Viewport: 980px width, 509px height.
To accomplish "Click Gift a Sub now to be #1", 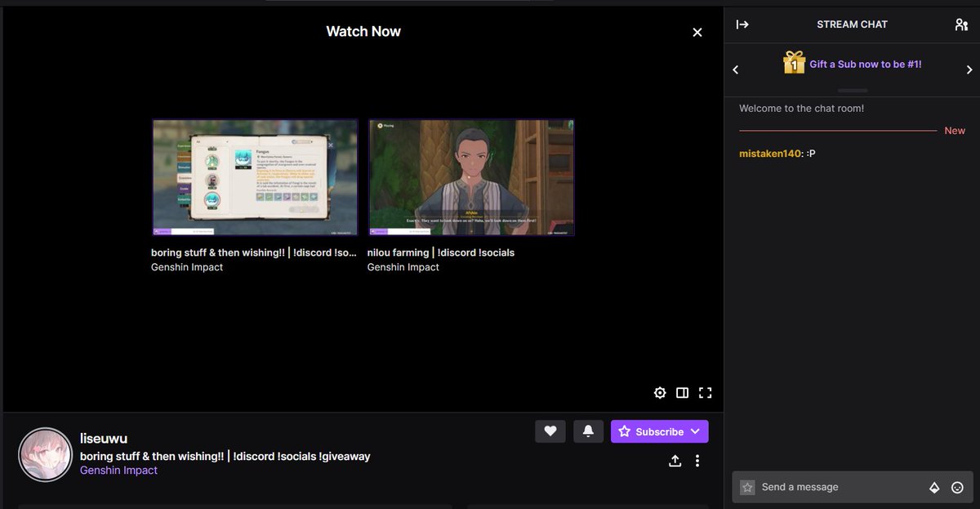I will [x=866, y=64].
